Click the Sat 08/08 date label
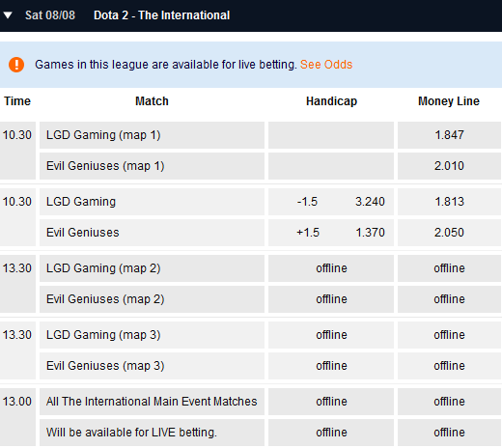Screen dimensions: 502x448 50,15
